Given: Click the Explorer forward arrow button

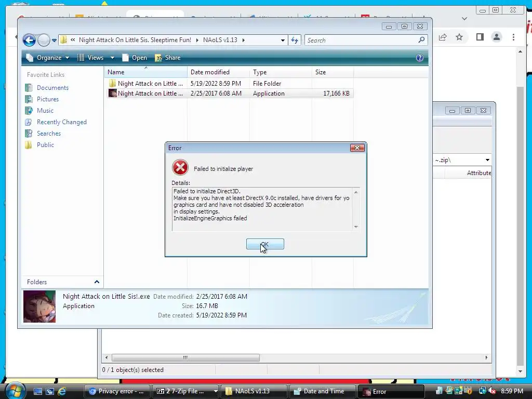Looking at the screenshot, I should point(44,40).
